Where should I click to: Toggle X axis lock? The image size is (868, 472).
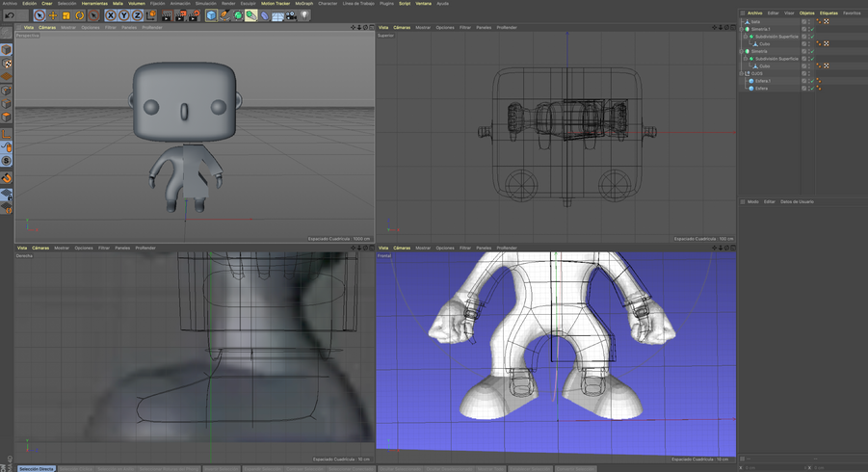coord(111,15)
